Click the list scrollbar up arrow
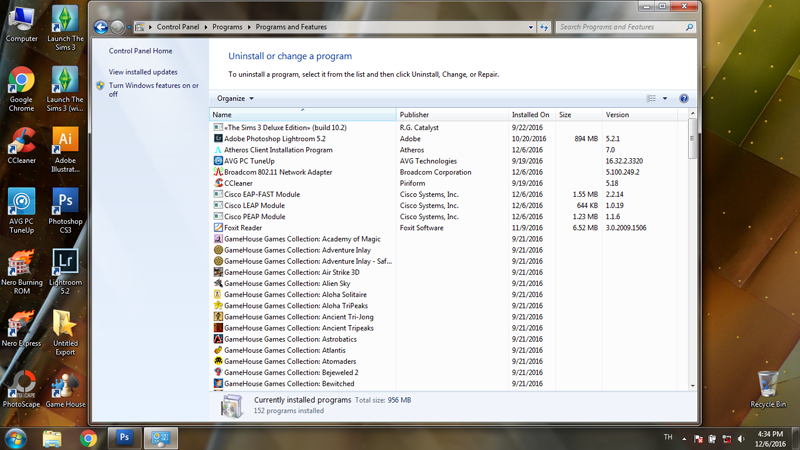The height and width of the screenshot is (450, 800). coord(692,113)
